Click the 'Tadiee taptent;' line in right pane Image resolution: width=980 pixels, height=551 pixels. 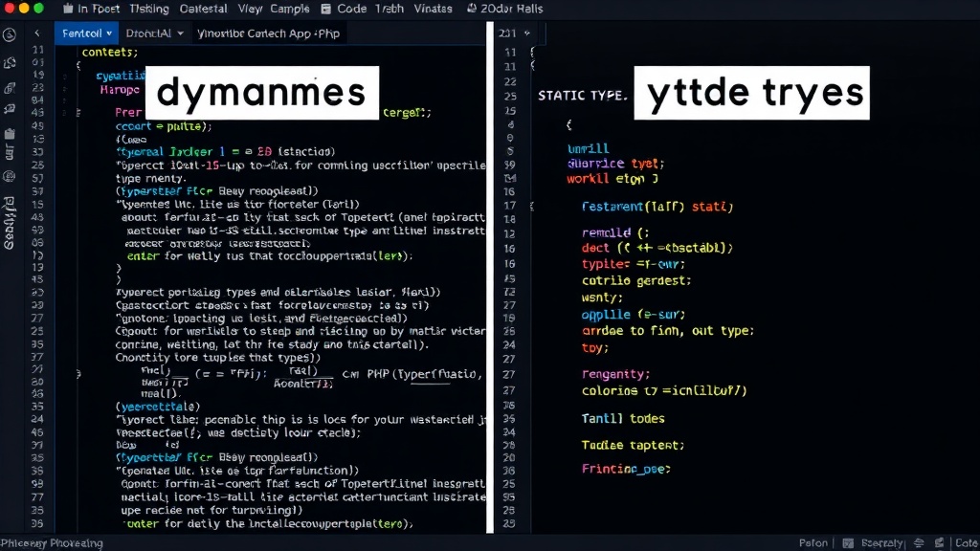click(x=633, y=445)
